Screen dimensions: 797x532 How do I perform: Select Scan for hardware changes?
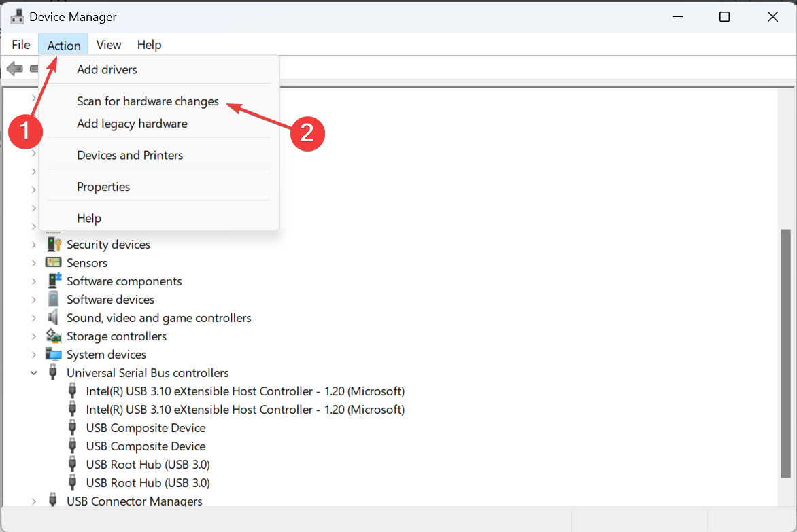tap(159, 101)
